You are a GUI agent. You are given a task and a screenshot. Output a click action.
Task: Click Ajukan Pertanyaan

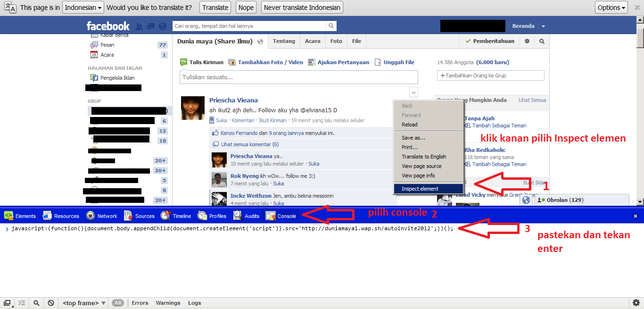(x=339, y=62)
